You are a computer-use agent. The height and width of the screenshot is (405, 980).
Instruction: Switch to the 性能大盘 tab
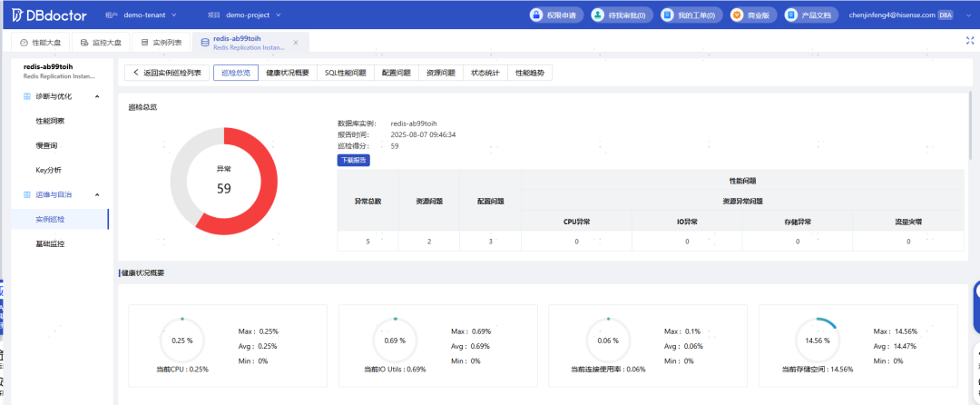point(41,43)
